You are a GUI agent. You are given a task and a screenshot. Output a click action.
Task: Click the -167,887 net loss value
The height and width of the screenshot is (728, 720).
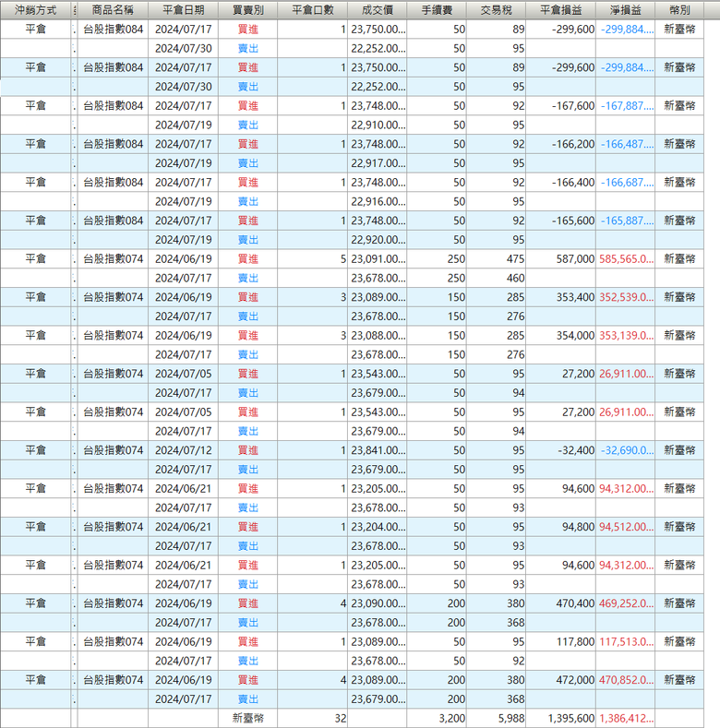[x=627, y=106]
